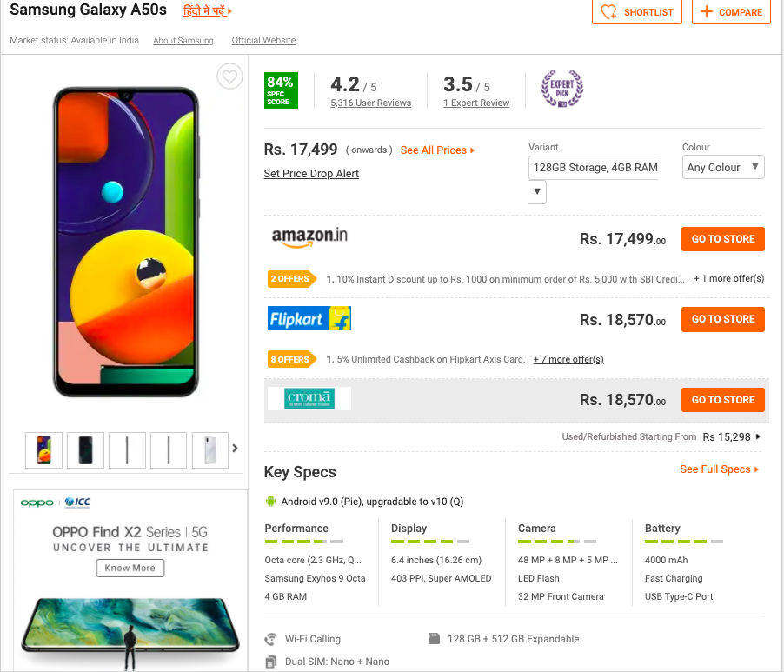Click the Croma store logo
784x672 pixels.
[x=309, y=399]
